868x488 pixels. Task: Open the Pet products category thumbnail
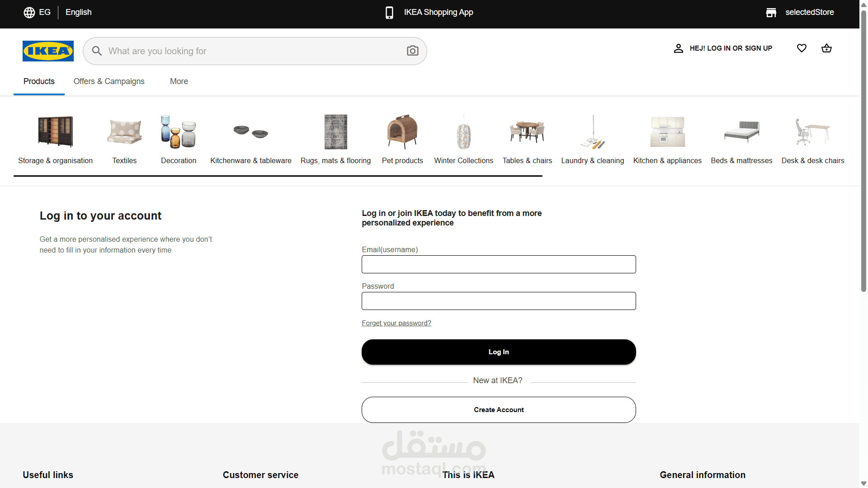[x=402, y=132]
